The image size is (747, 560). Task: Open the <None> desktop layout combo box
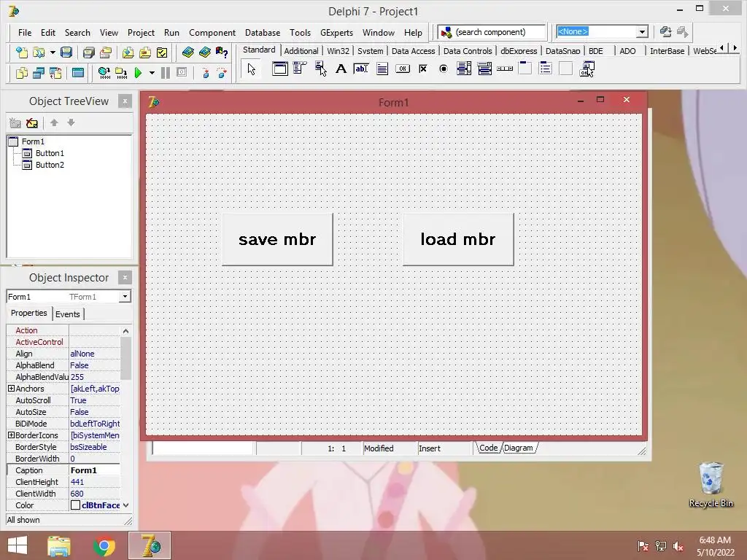pos(642,32)
